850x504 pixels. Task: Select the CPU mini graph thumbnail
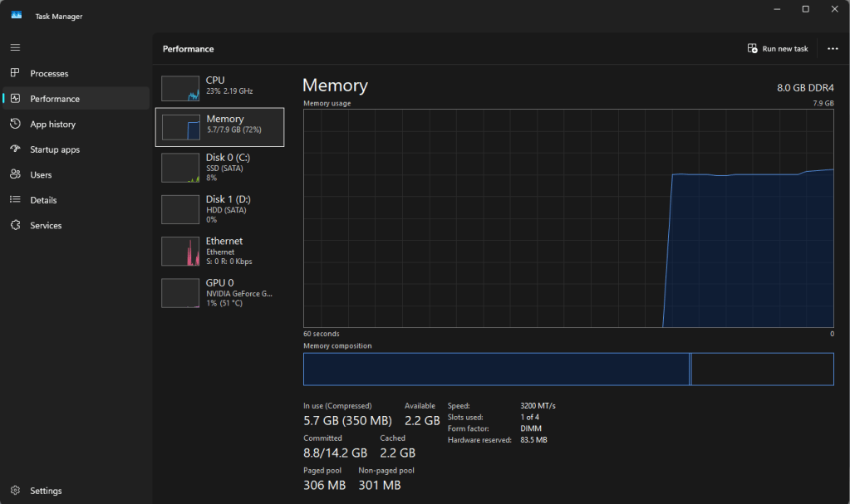tap(180, 88)
